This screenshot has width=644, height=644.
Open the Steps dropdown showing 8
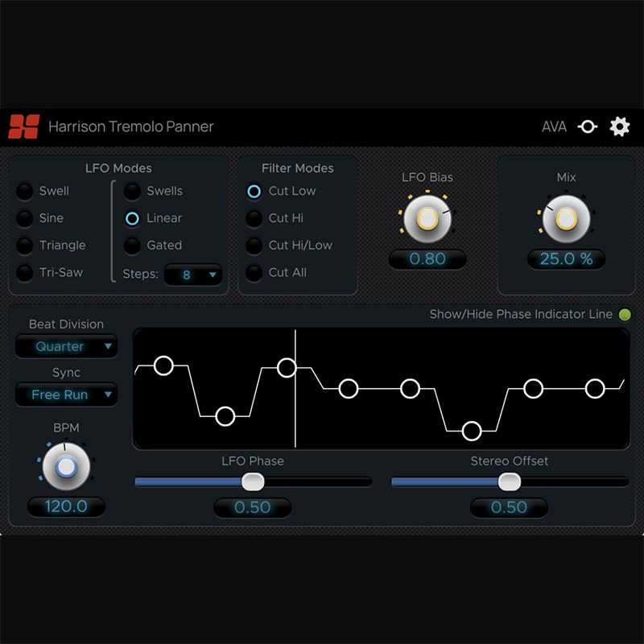click(x=193, y=275)
